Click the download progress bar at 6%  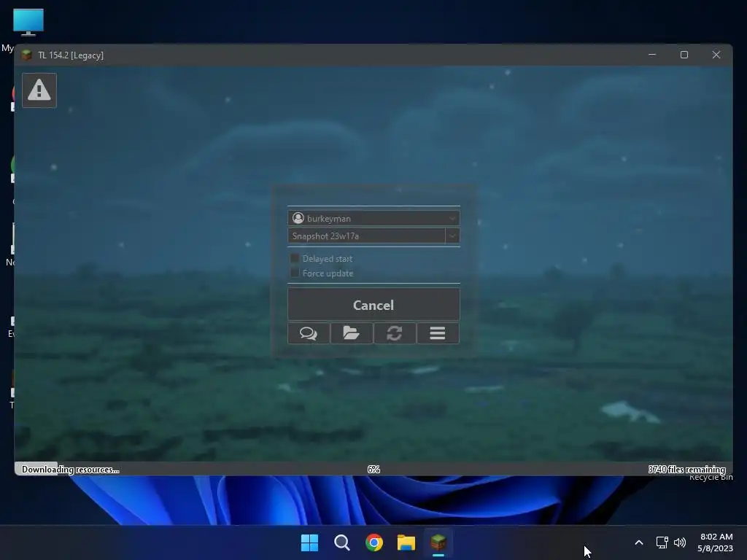click(x=373, y=469)
